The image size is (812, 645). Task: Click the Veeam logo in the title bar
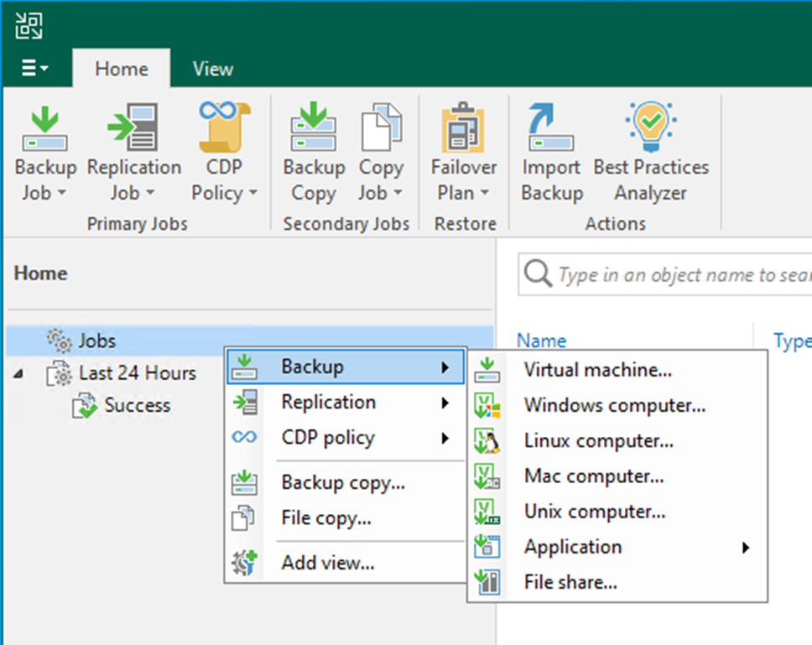click(29, 25)
